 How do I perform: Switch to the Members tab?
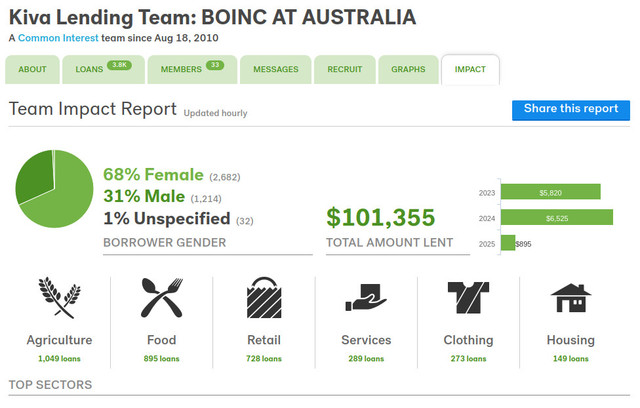click(192, 69)
